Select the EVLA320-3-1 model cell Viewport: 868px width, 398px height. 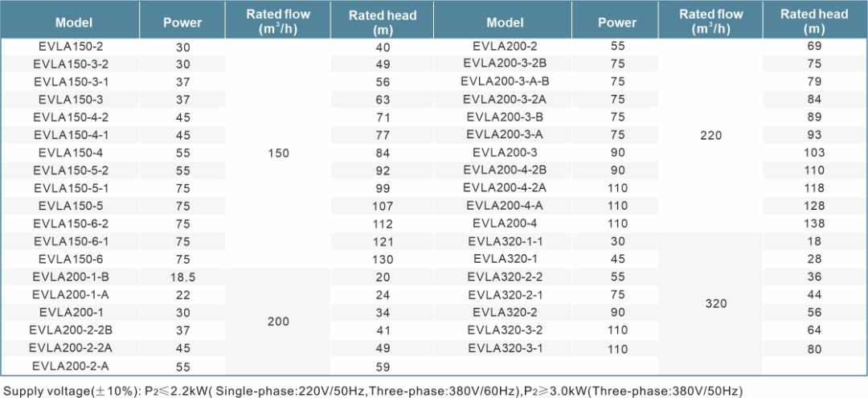pyautogui.click(x=505, y=347)
